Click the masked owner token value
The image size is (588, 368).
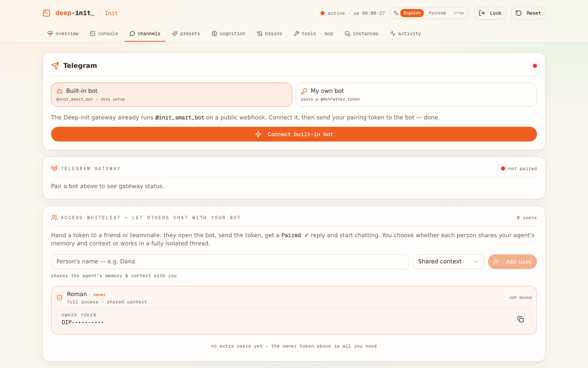[x=83, y=322]
